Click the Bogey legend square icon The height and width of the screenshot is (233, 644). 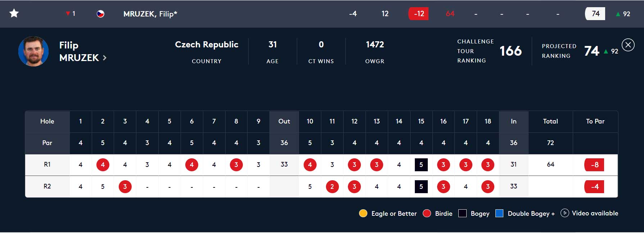462,214
